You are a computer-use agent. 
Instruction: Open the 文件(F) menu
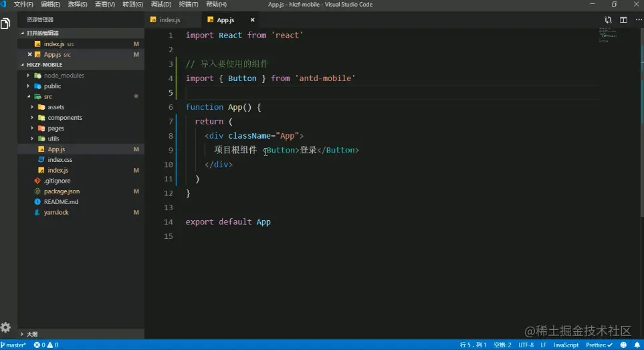23,4
